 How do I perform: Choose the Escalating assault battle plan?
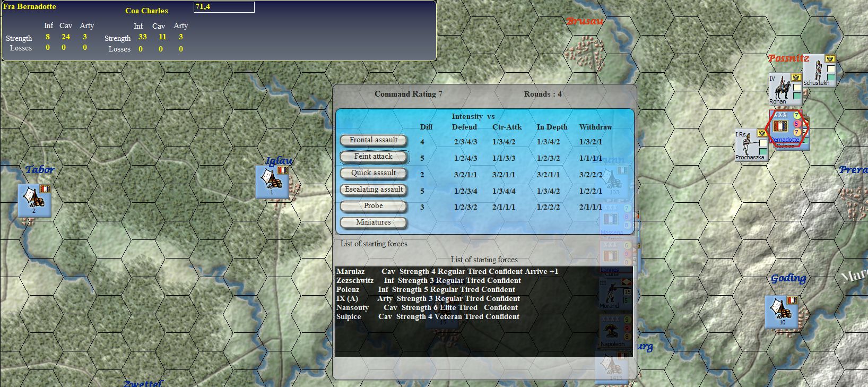pos(374,190)
